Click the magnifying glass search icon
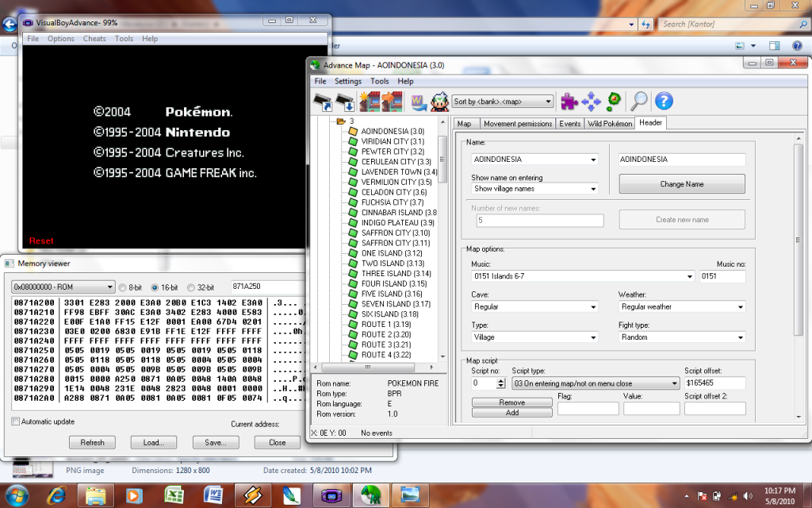The width and height of the screenshot is (812, 508). click(x=638, y=101)
